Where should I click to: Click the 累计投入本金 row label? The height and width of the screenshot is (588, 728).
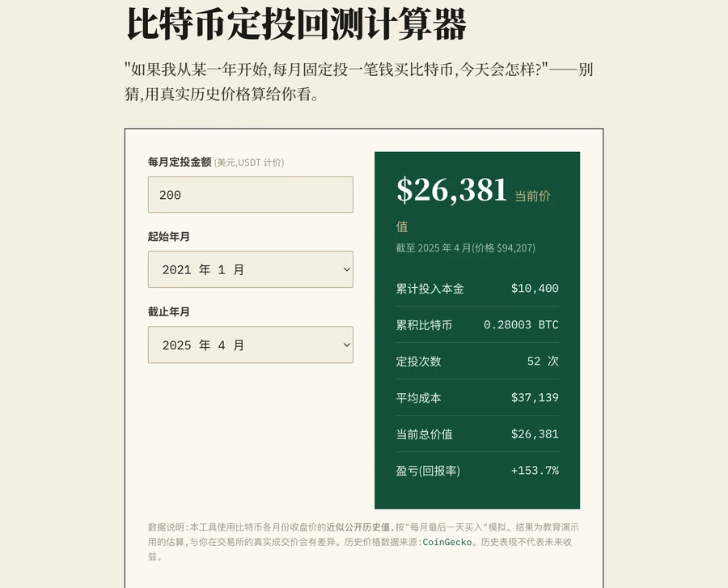click(x=430, y=289)
